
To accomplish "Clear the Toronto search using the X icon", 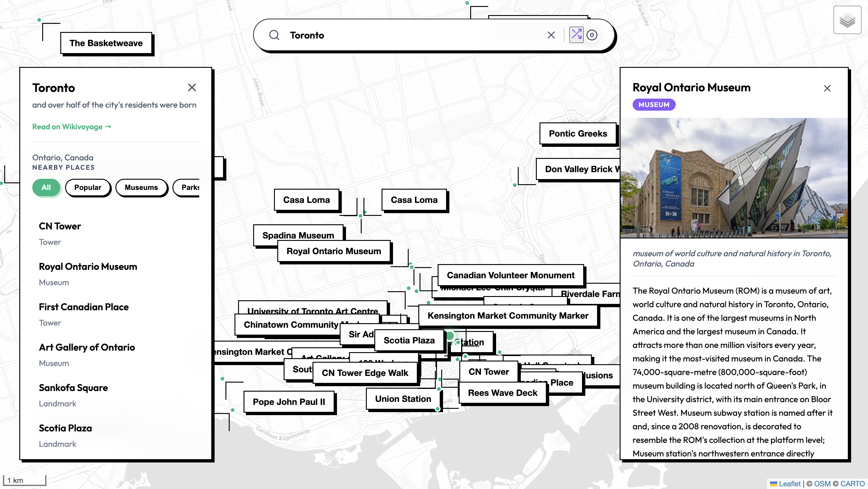I will coord(551,35).
